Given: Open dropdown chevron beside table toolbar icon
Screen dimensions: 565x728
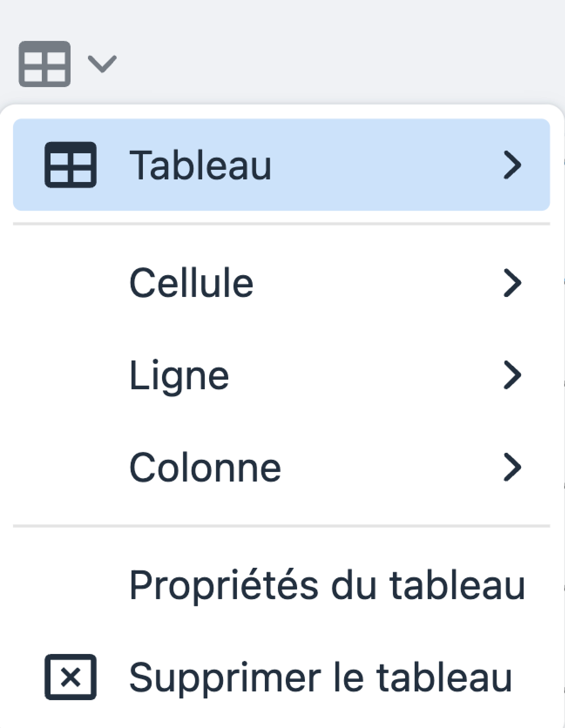Looking at the screenshot, I should (x=102, y=64).
